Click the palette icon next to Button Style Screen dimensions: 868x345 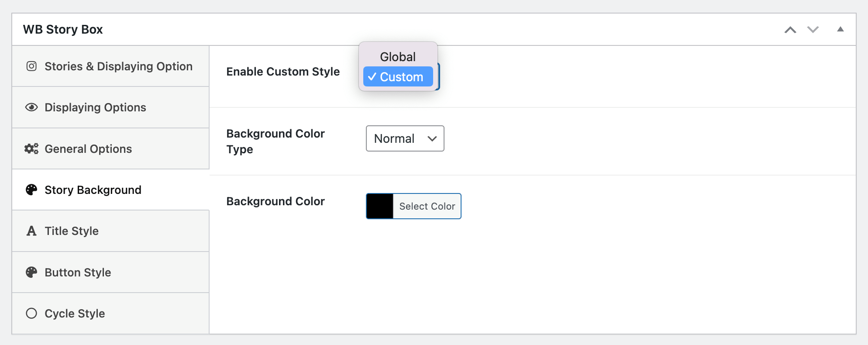[x=31, y=273]
